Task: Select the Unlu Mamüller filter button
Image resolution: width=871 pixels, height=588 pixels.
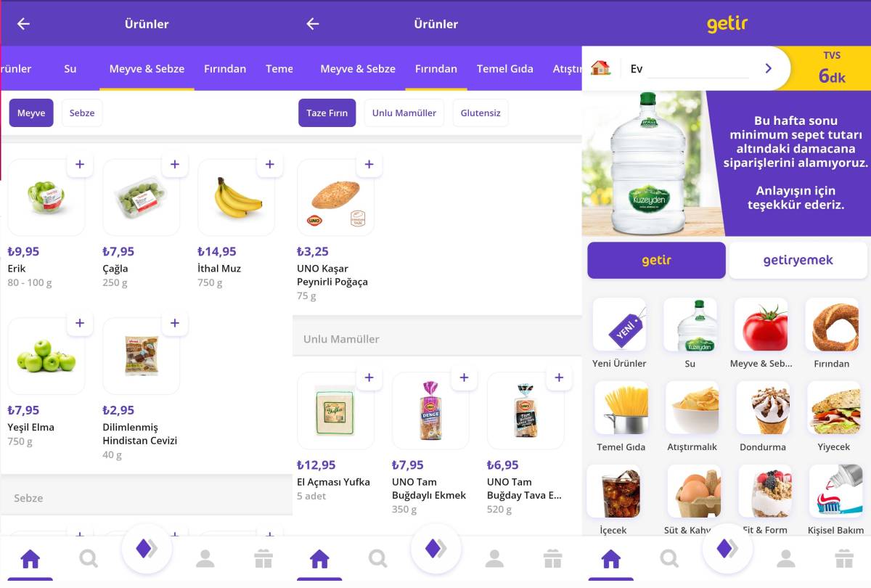Action: pyautogui.click(x=404, y=113)
